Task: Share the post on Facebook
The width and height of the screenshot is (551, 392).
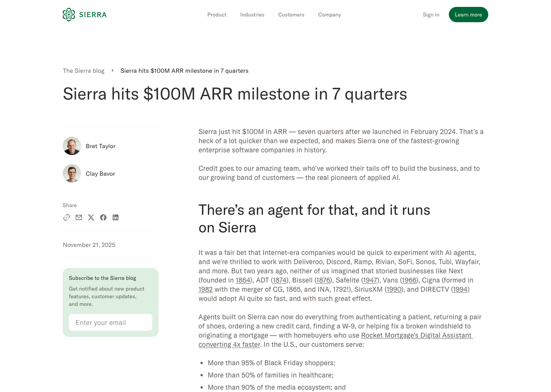Action: 103,217
